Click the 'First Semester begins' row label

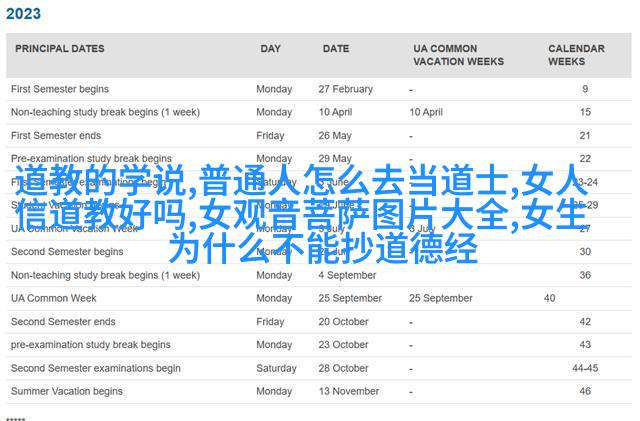coord(60,89)
